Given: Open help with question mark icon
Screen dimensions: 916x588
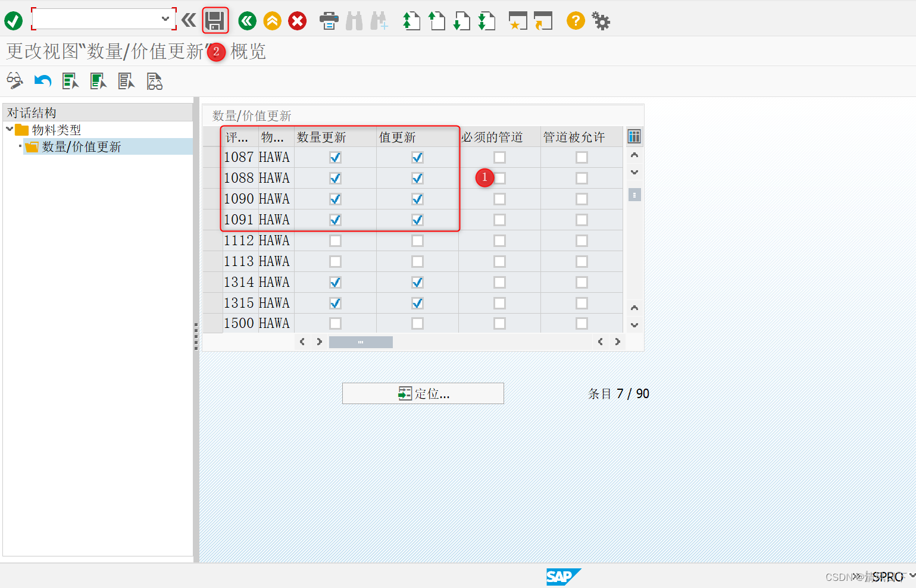Looking at the screenshot, I should tap(575, 20).
